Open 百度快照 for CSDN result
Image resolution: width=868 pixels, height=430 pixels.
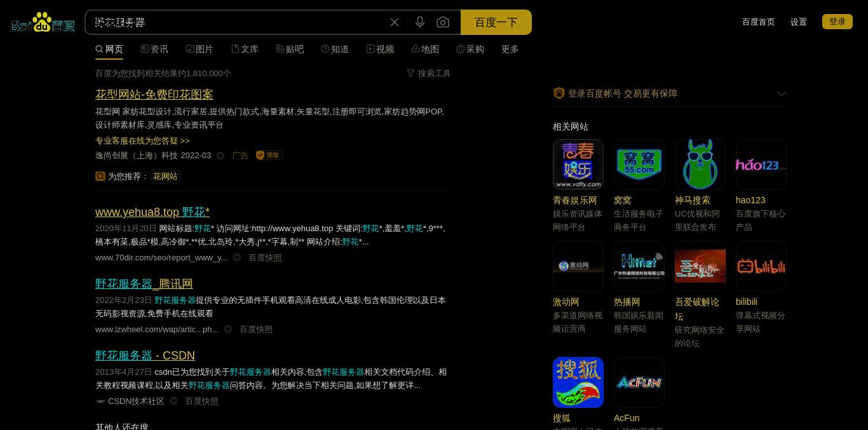point(201,401)
